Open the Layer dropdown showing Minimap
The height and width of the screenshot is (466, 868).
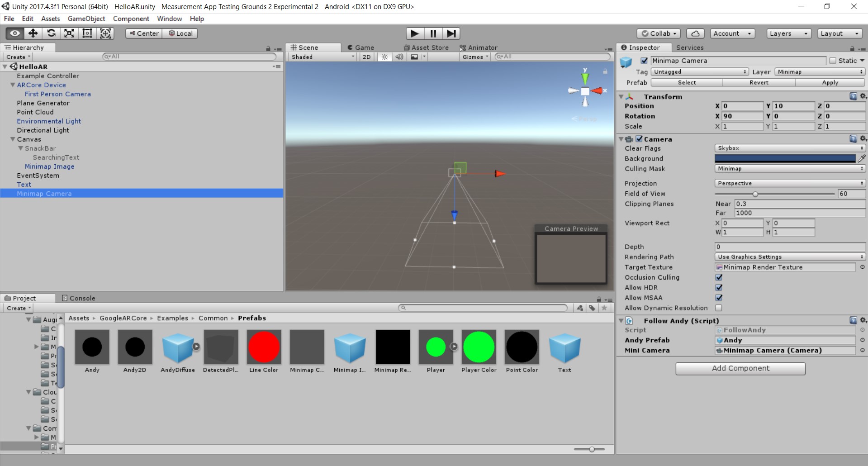(x=820, y=72)
